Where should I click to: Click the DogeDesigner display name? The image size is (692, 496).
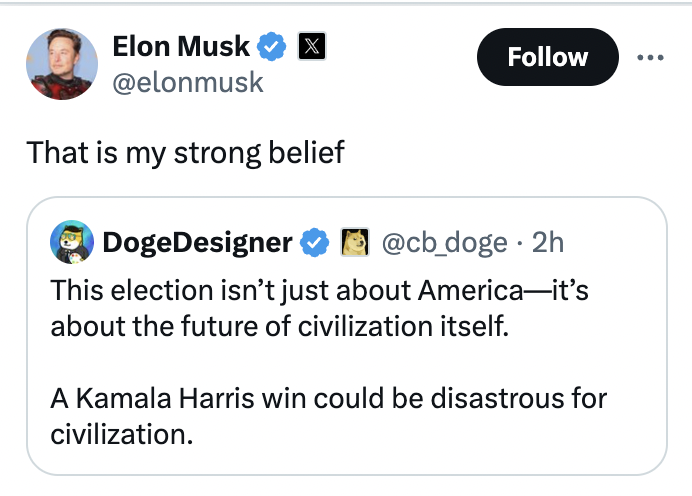click(197, 242)
